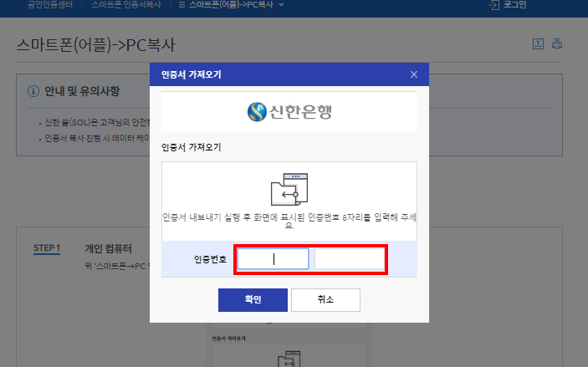Click the 확인 button
Image resolution: width=588 pixels, height=367 pixels.
(x=253, y=300)
